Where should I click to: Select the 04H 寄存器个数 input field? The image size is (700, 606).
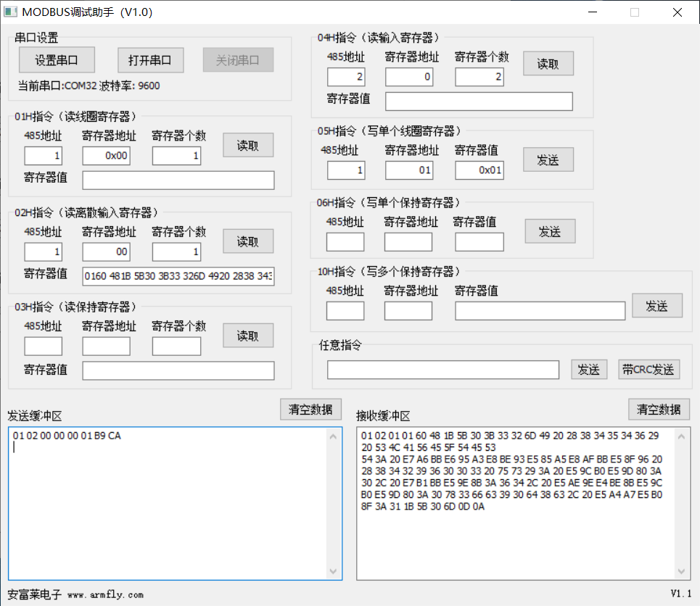pyautogui.click(x=479, y=77)
